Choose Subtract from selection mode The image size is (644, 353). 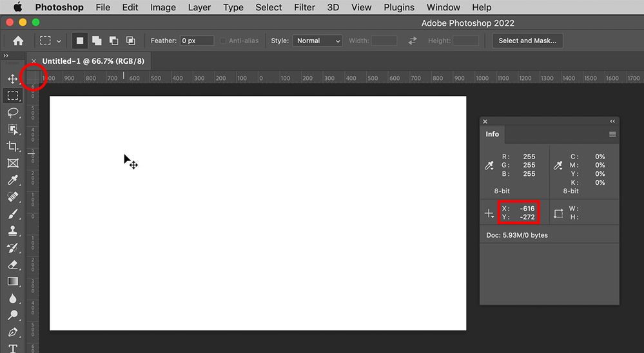(x=113, y=41)
